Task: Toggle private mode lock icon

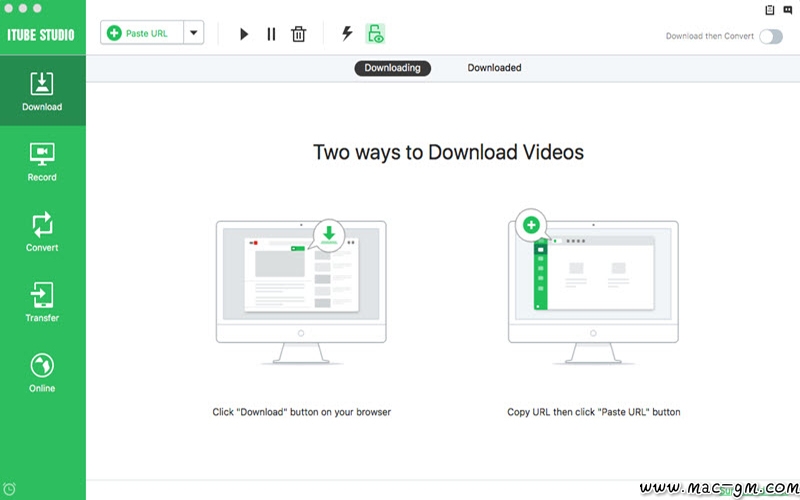Action: (375, 34)
